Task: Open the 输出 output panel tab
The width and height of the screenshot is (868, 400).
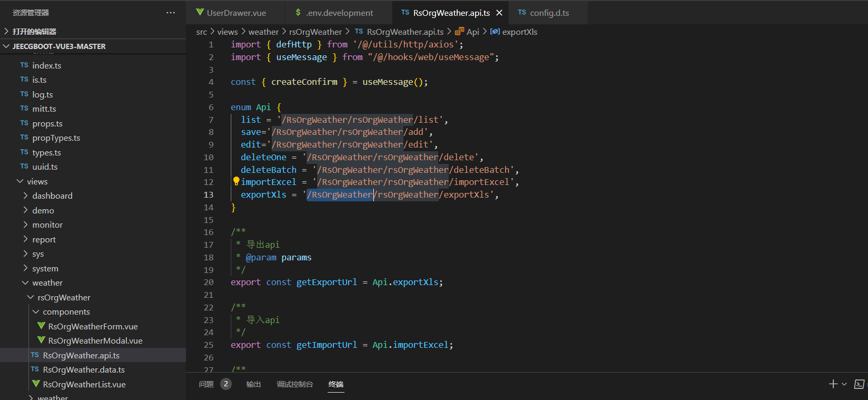Action: point(253,384)
